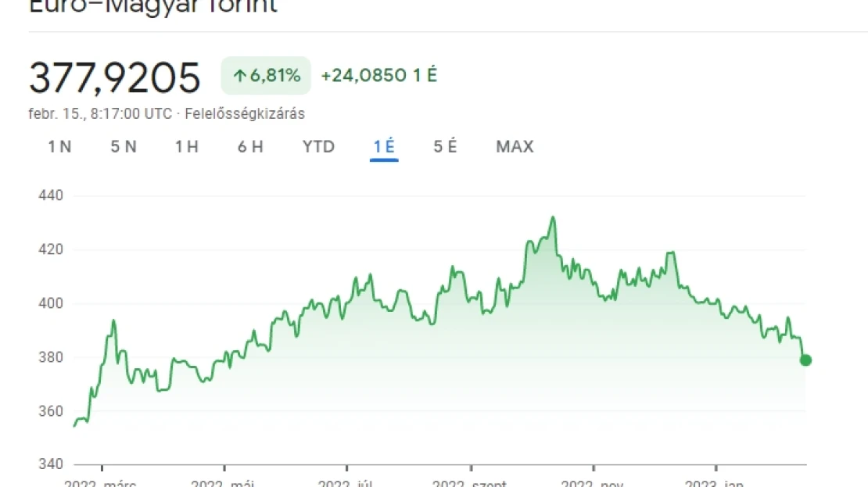Click the chart's highest peak near 430

pyautogui.click(x=552, y=217)
